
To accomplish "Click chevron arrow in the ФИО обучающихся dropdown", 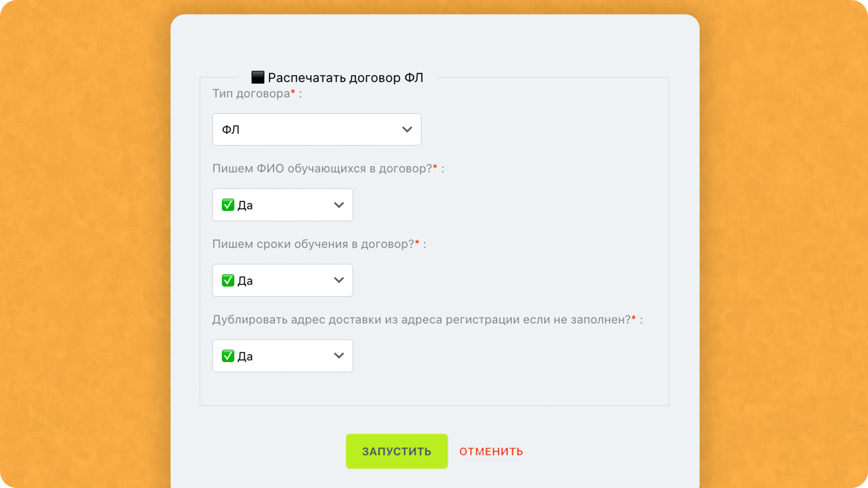I will click(x=339, y=205).
